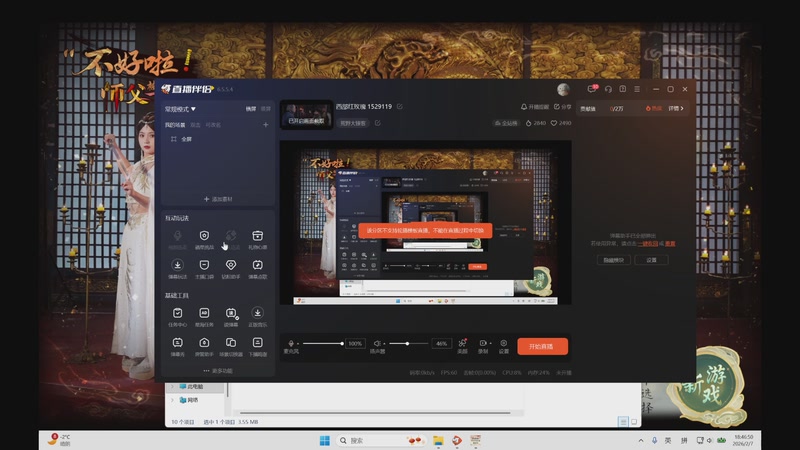Viewport: 800px width, 450px height.
Task: Click the button left of 设置 in danmaku panel
Action: (x=614, y=260)
